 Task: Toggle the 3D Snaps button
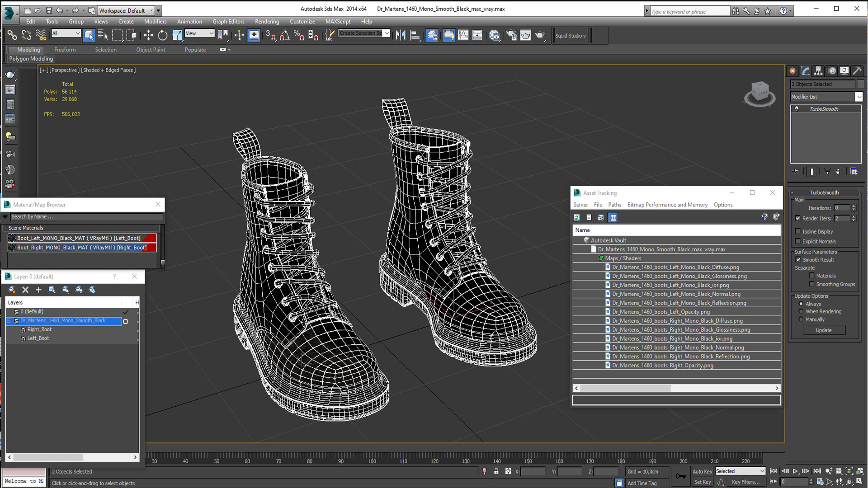click(x=270, y=35)
